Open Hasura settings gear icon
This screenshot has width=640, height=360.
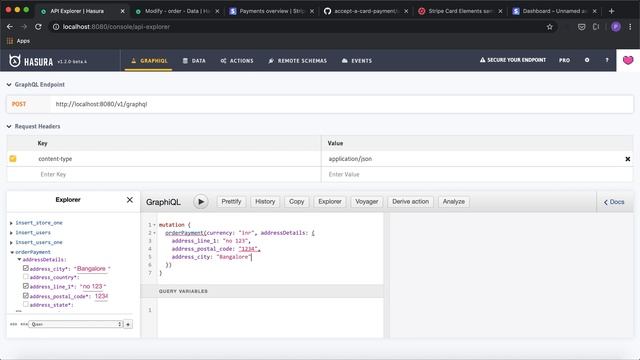(587, 60)
